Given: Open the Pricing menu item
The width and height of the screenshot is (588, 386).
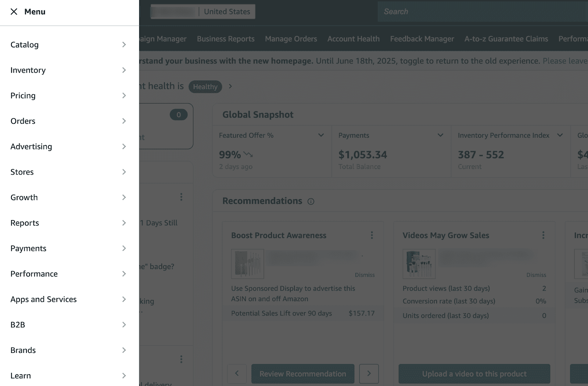Looking at the screenshot, I should pyautogui.click(x=69, y=95).
